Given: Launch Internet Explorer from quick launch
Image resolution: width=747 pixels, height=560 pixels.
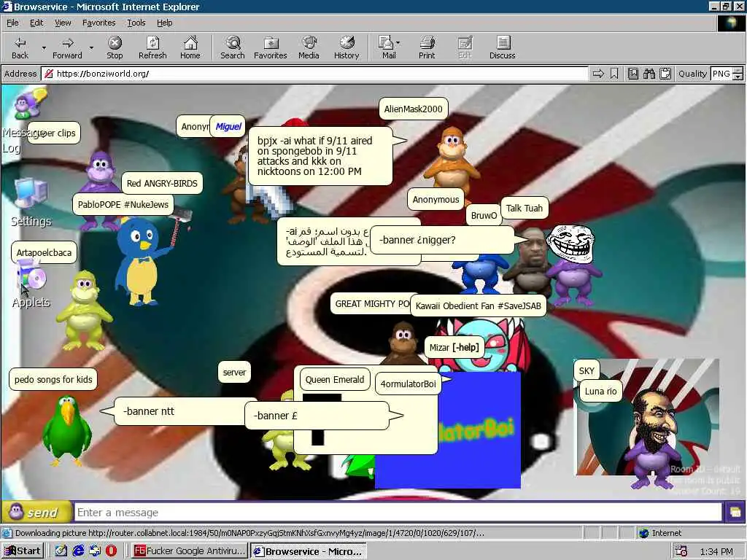Looking at the screenshot, I should tap(78, 551).
